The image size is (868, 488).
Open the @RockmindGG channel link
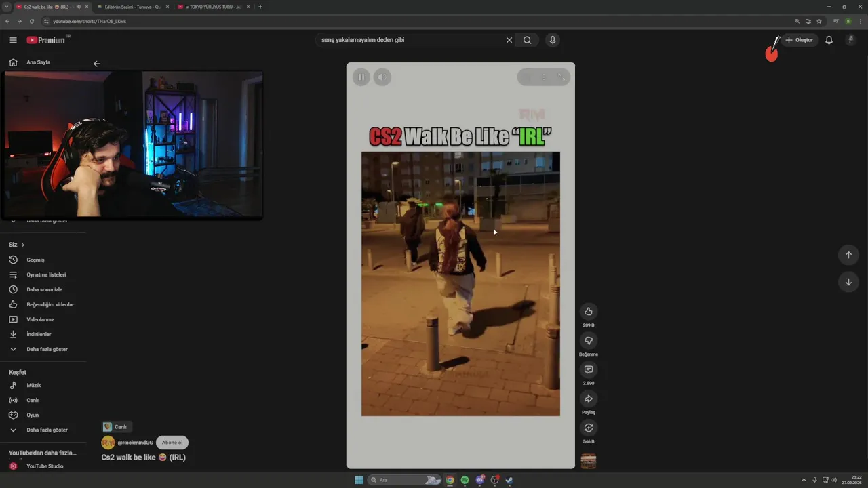(x=135, y=443)
